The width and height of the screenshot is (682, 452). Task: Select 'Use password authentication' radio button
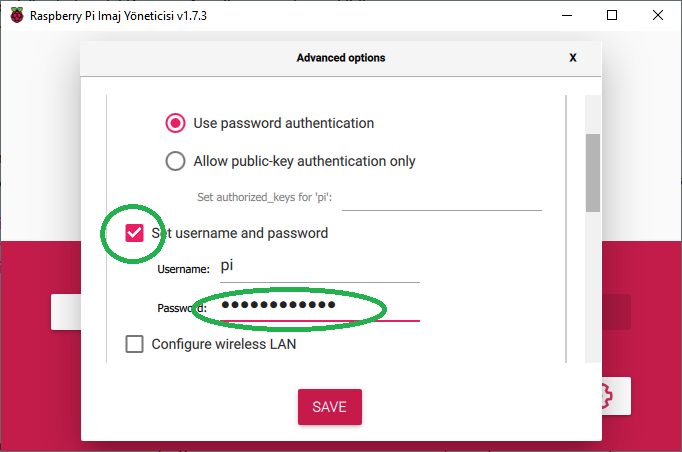[x=176, y=123]
